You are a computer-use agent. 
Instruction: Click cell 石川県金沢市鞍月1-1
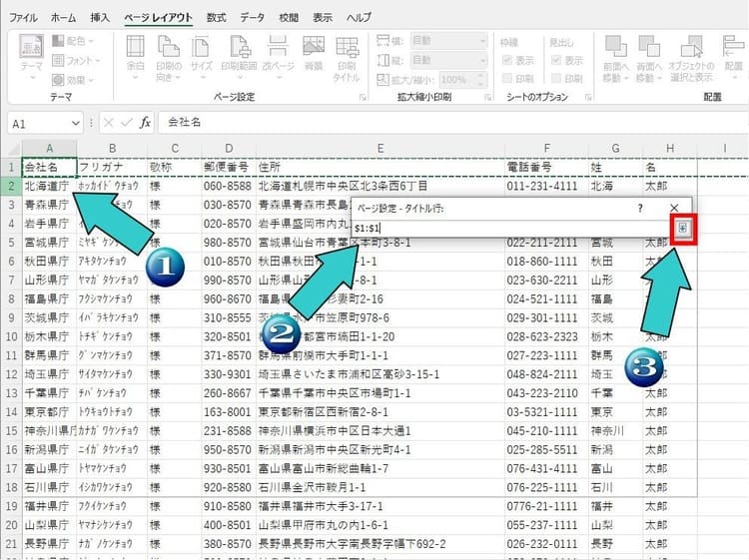coord(380,487)
